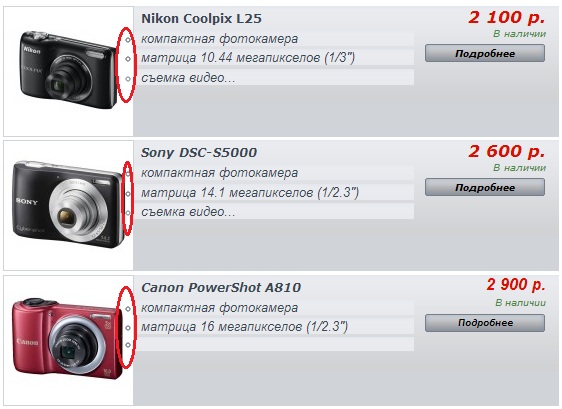The image size is (562, 409).
Task: Open details for Nikon Coolpix L25
Action: pos(485,53)
